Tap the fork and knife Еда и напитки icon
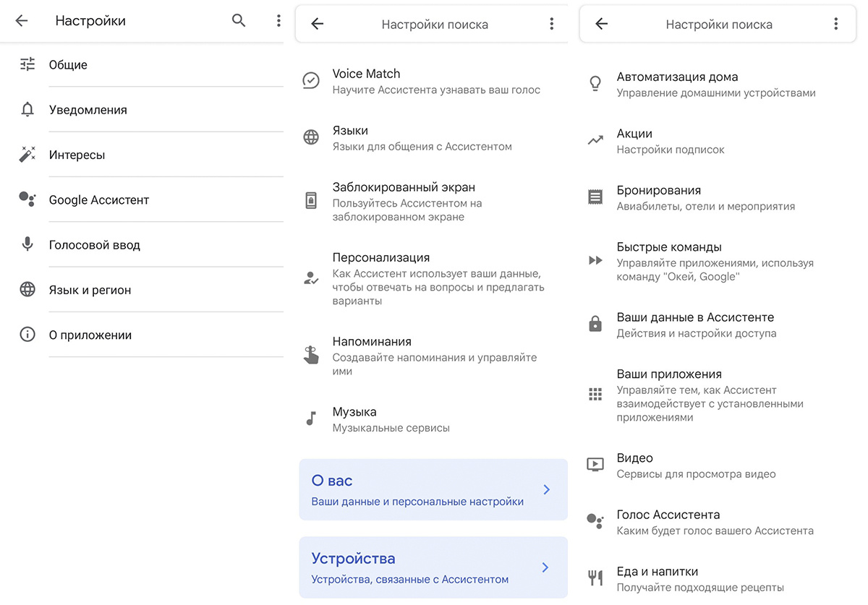 (595, 578)
